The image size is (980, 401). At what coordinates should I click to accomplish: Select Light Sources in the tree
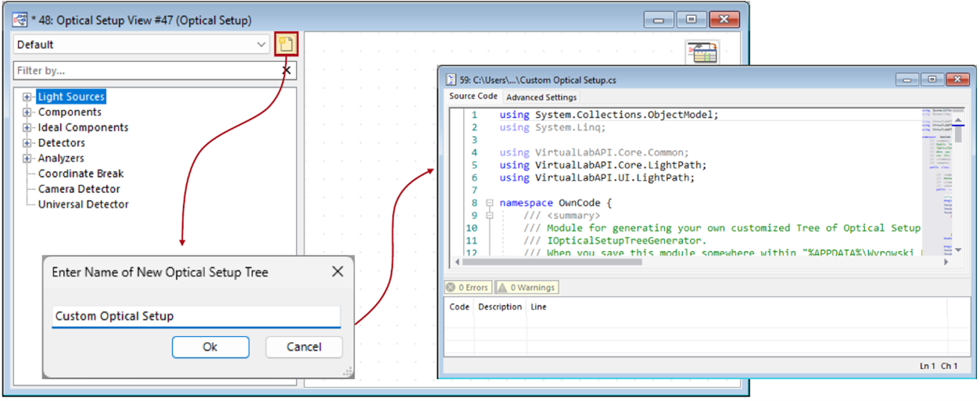pos(71,97)
